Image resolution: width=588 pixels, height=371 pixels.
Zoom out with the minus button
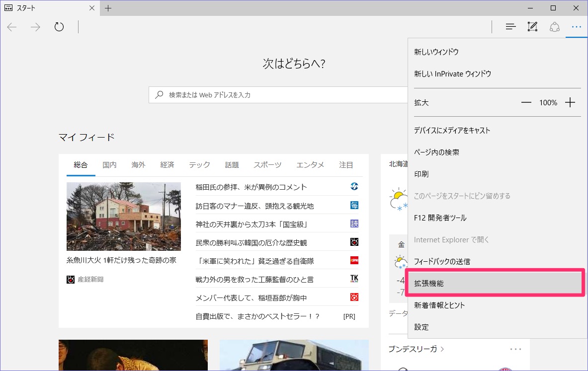click(x=526, y=102)
